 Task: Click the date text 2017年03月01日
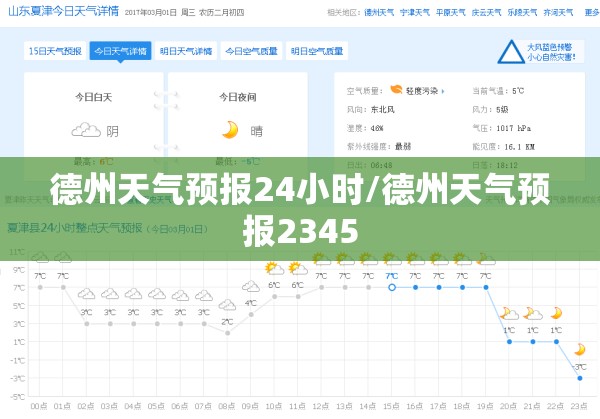tap(151, 13)
